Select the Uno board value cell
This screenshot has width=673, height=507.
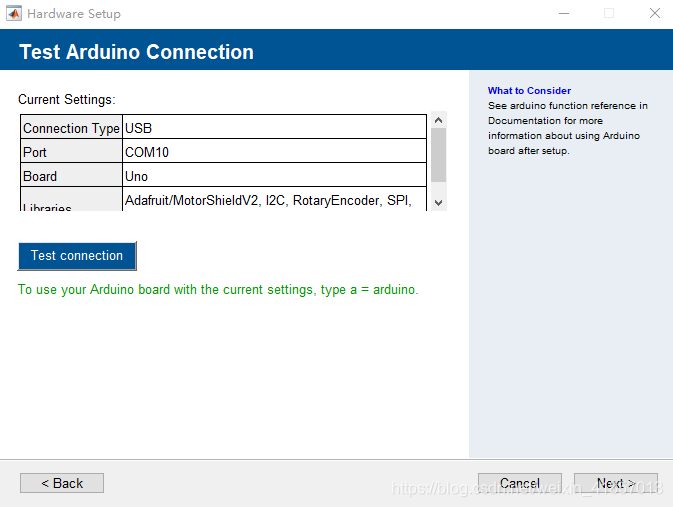(274, 176)
